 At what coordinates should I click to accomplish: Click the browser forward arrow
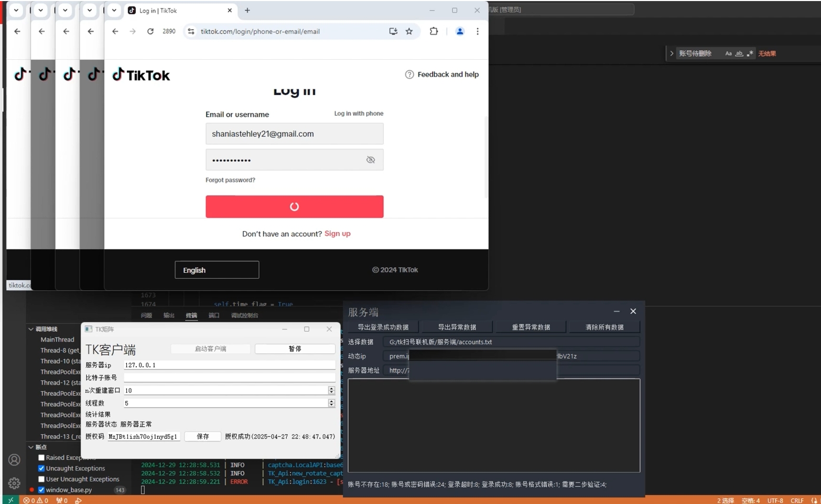tap(133, 31)
